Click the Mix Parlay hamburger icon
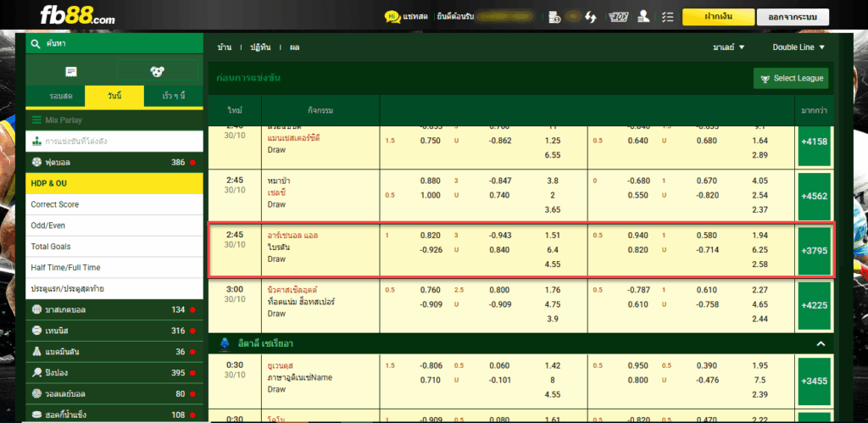This screenshot has height=423, width=868. 37,120
